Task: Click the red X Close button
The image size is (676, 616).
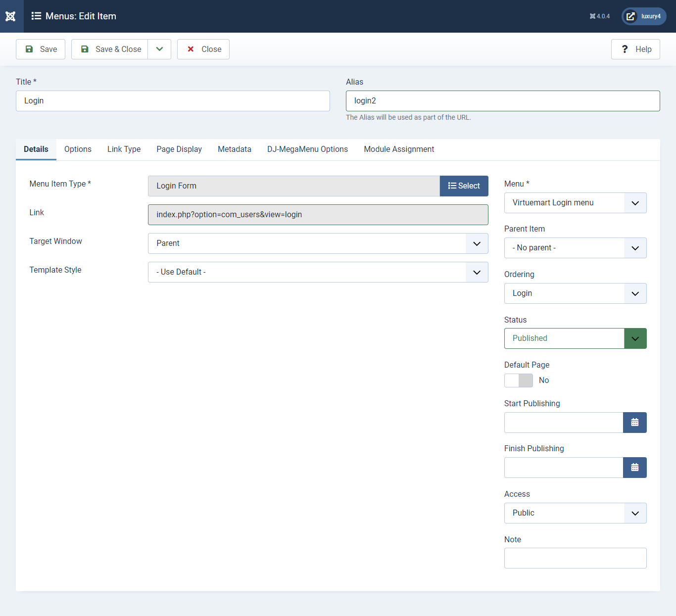Action: click(203, 49)
